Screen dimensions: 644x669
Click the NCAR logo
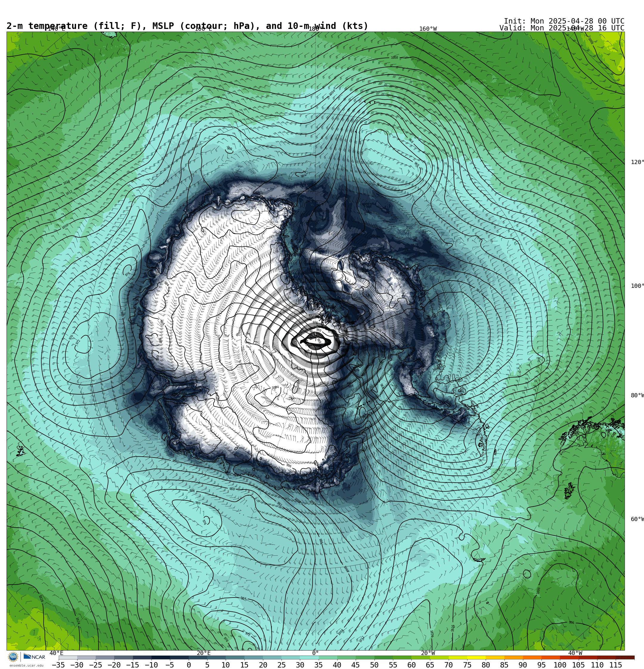tap(34, 657)
